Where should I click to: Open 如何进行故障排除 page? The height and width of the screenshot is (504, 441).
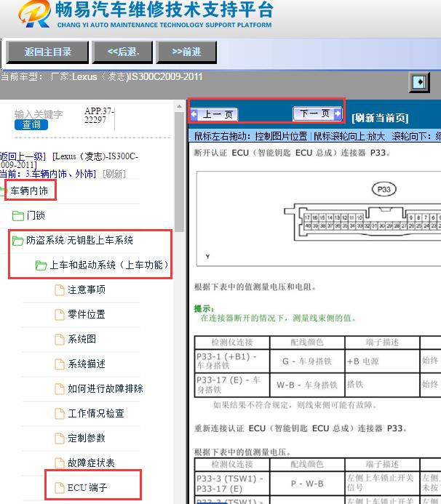[106, 389]
